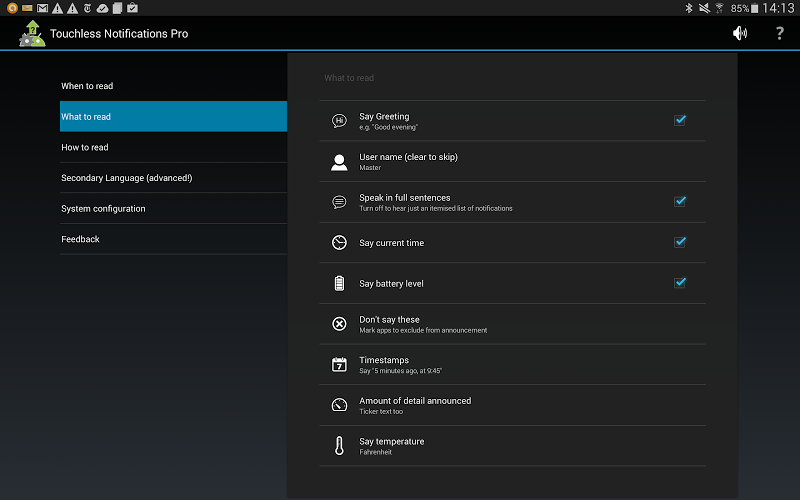Go to System configuration

(x=173, y=209)
